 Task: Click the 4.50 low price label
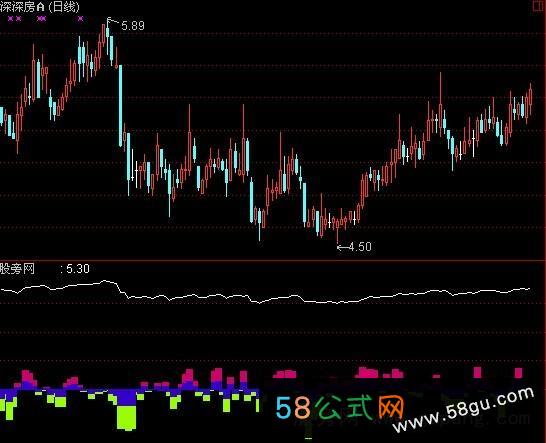(360, 247)
